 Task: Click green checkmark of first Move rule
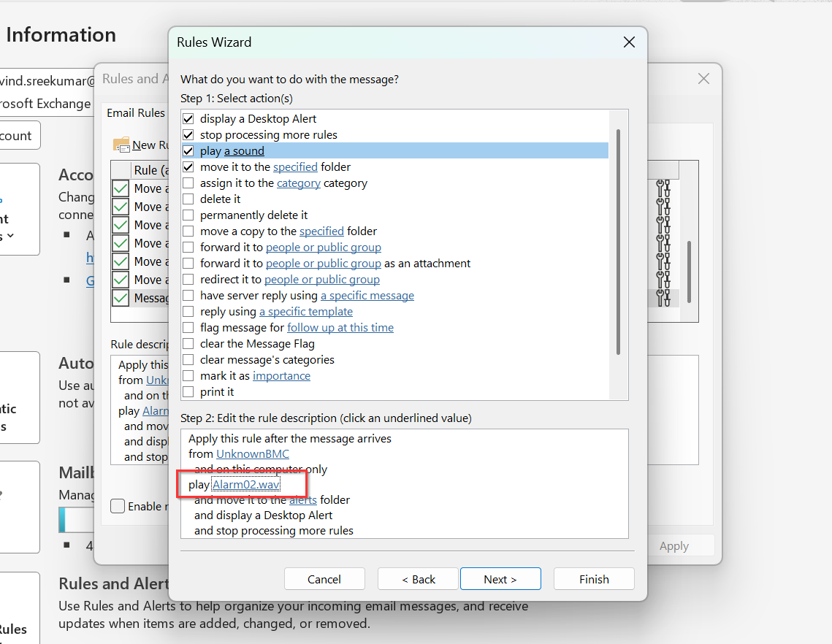121,188
